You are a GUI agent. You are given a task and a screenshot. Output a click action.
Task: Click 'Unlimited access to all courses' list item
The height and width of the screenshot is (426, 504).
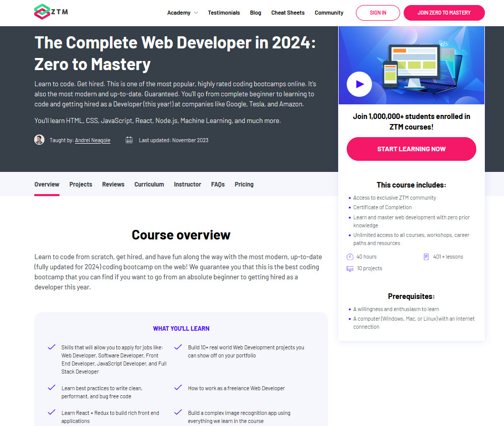(x=411, y=239)
